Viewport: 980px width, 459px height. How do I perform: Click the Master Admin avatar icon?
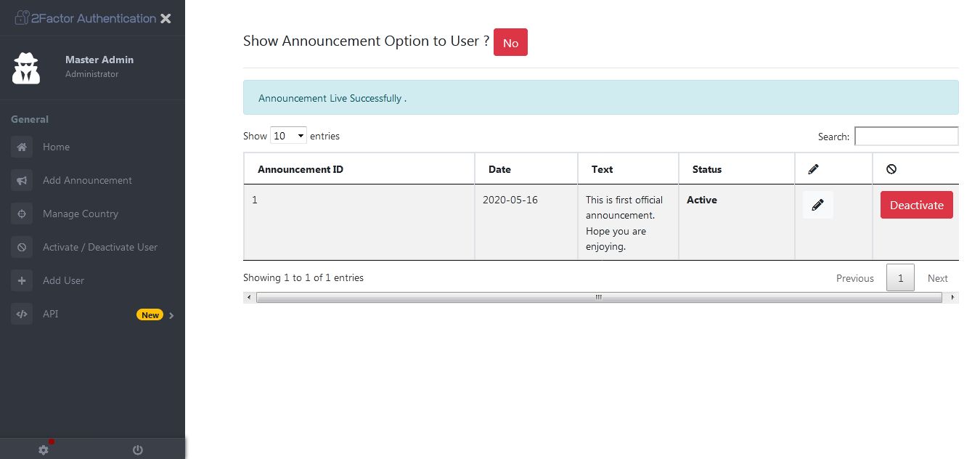tap(26, 68)
